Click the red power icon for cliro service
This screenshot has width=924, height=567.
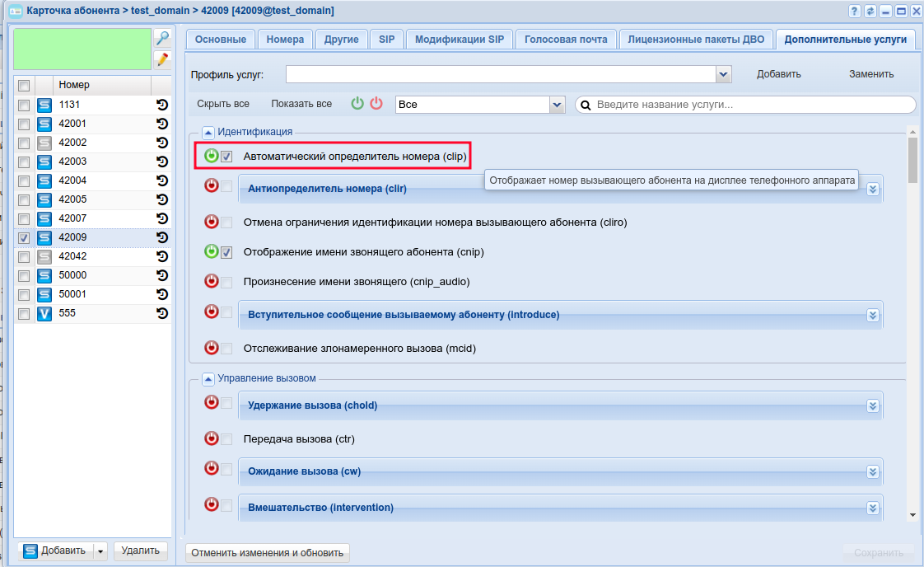212,222
